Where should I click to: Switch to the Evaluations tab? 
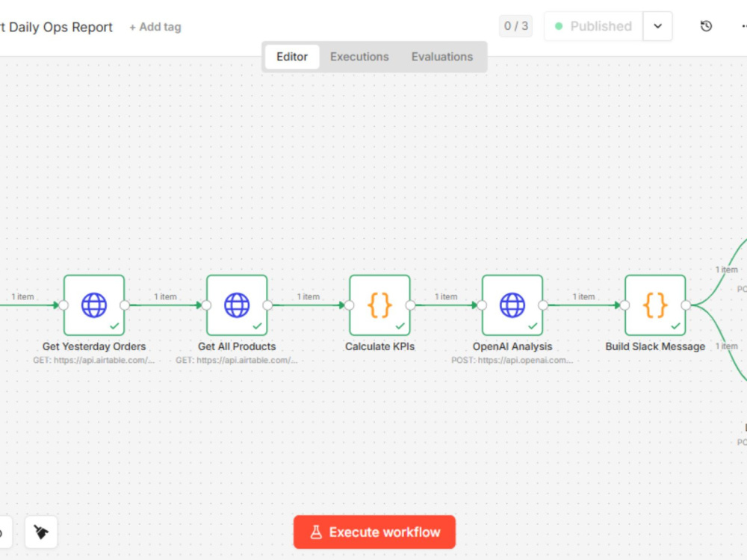(442, 57)
